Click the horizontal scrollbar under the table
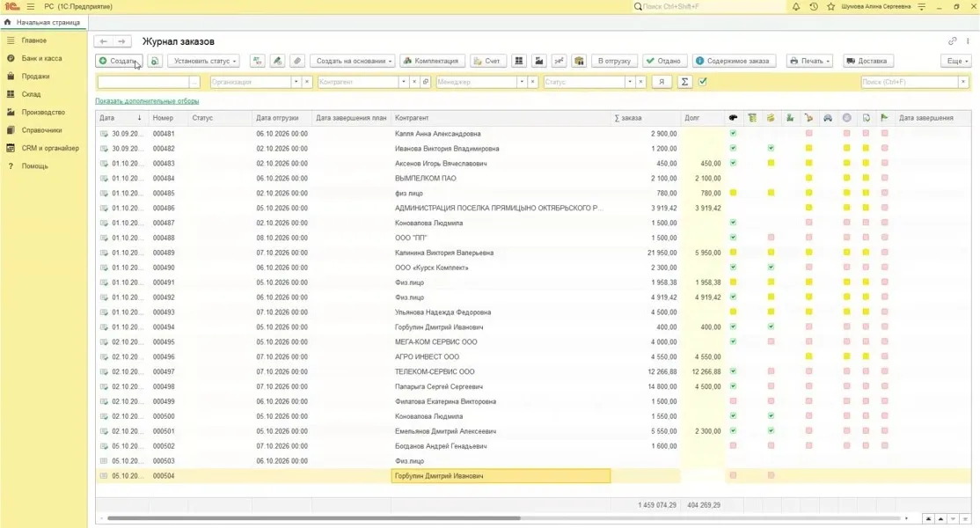 [x=314, y=518]
